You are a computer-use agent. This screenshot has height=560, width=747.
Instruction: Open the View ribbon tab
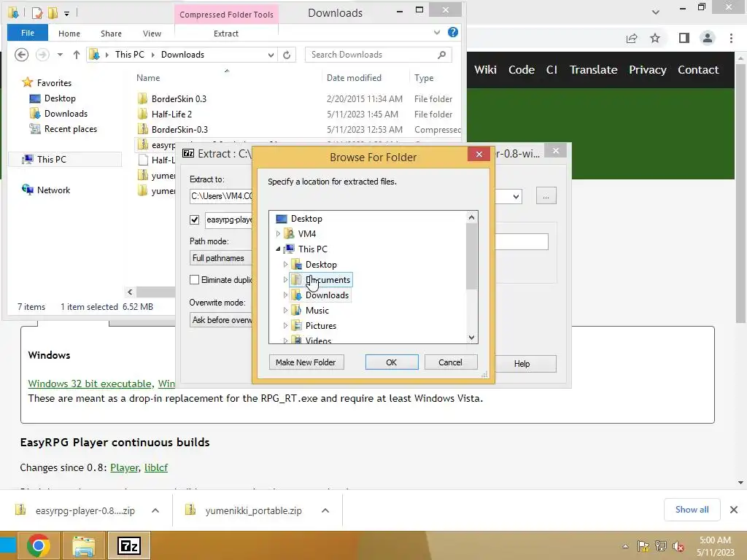[152, 34]
